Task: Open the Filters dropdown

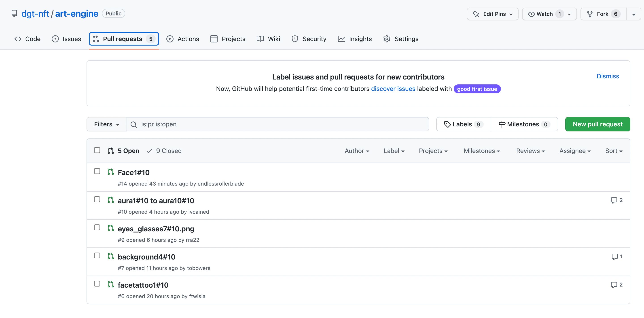Action: (x=107, y=124)
